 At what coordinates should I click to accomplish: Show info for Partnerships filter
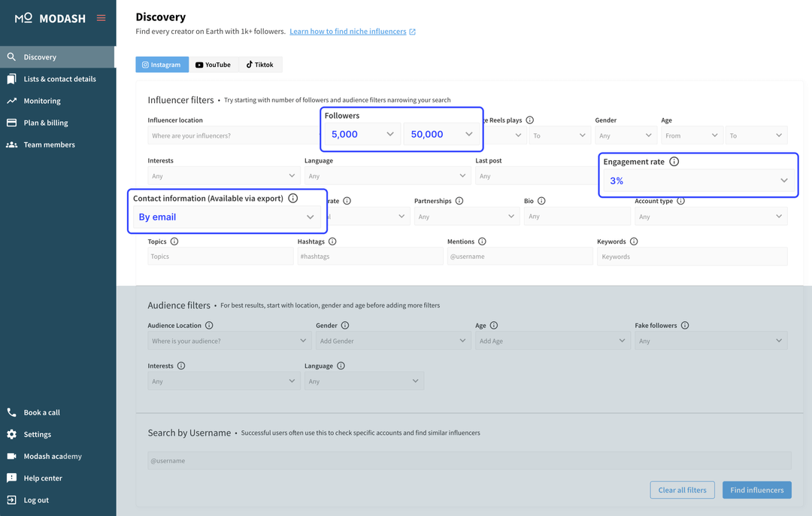459,201
